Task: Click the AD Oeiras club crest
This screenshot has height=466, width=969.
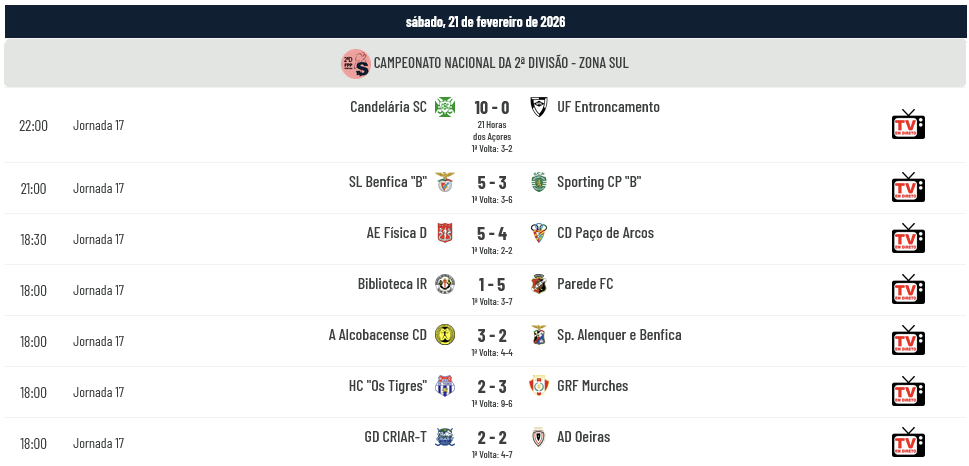Action: coord(539,437)
